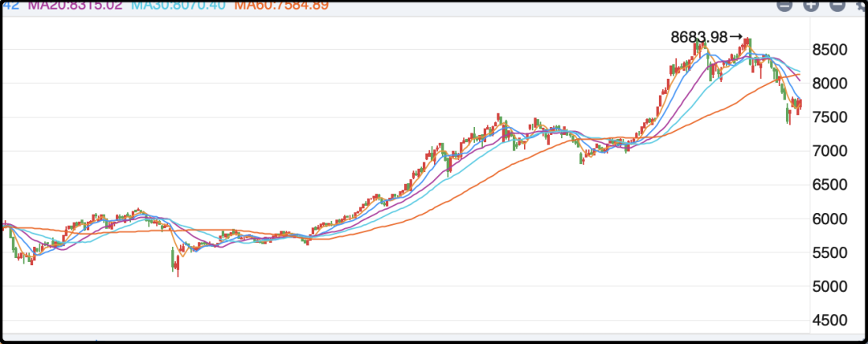Select the MA30 indicator label
The width and height of the screenshot is (868, 344).
(180, 6)
